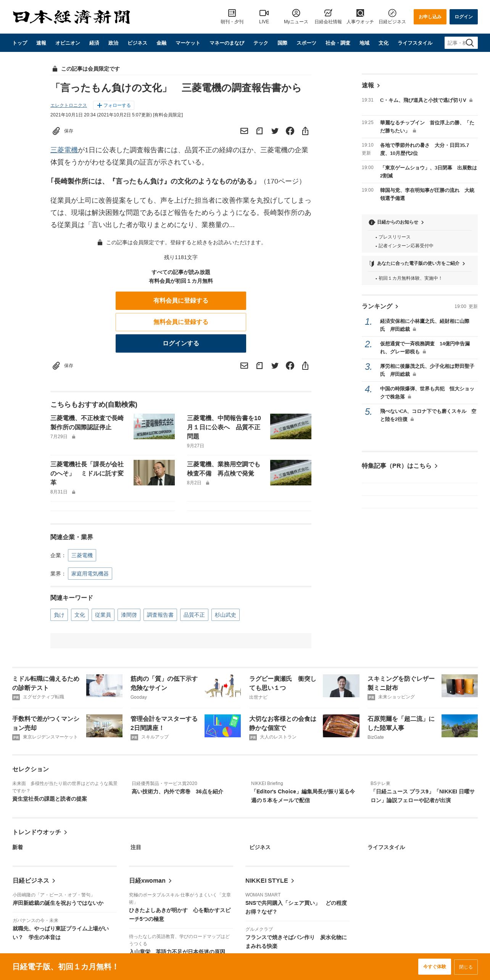Open the 日経ビジネス compass icon
Viewport: 490px width, 980px height.
click(392, 13)
